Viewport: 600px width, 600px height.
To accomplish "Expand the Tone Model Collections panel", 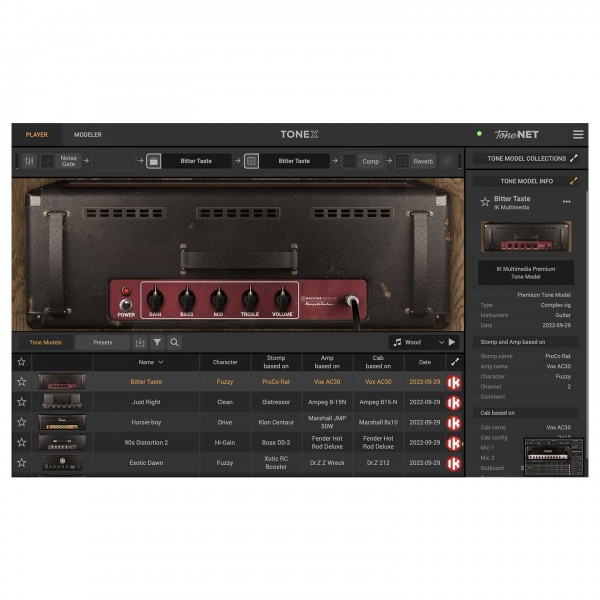I will coord(573,158).
